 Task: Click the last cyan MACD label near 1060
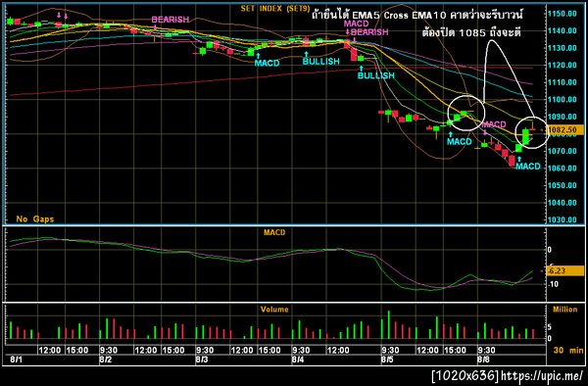(528, 166)
